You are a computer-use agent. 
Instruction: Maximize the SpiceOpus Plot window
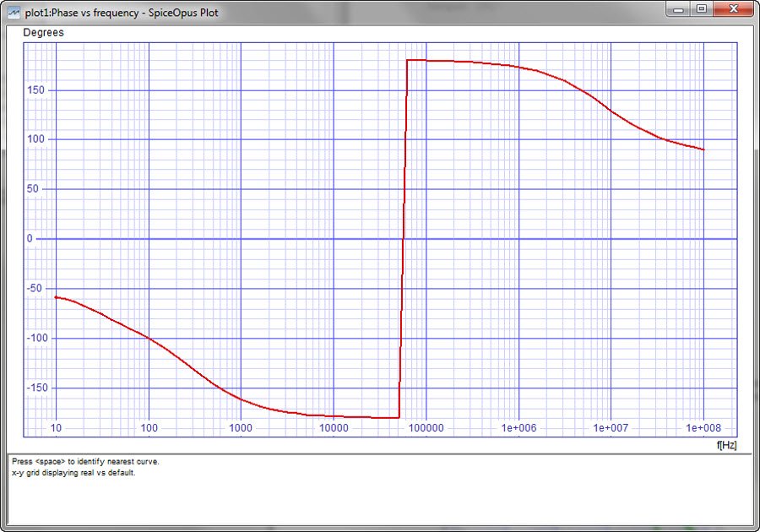(x=702, y=9)
